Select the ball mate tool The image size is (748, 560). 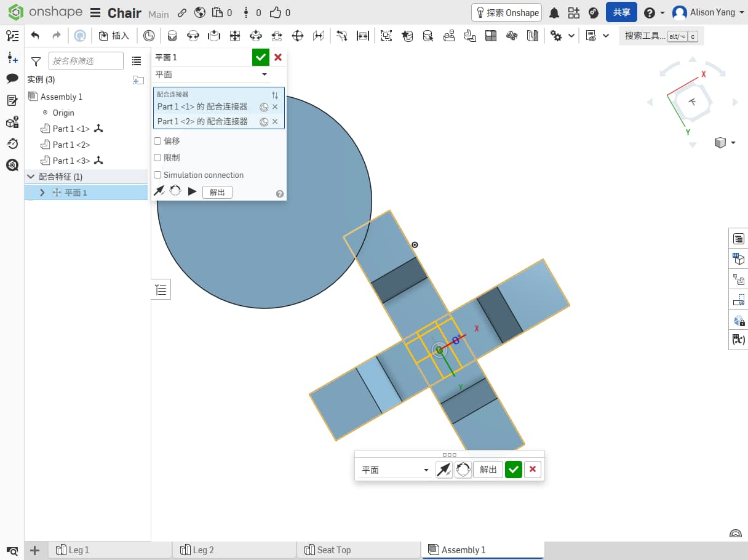298,36
